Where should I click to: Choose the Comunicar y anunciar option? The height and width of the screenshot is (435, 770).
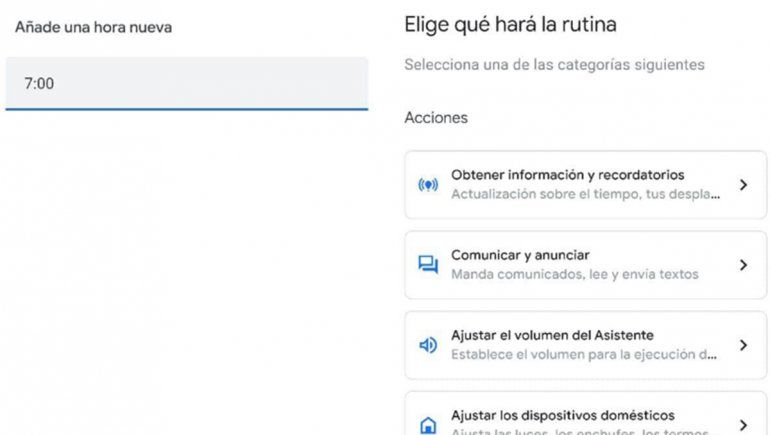[x=520, y=255]
